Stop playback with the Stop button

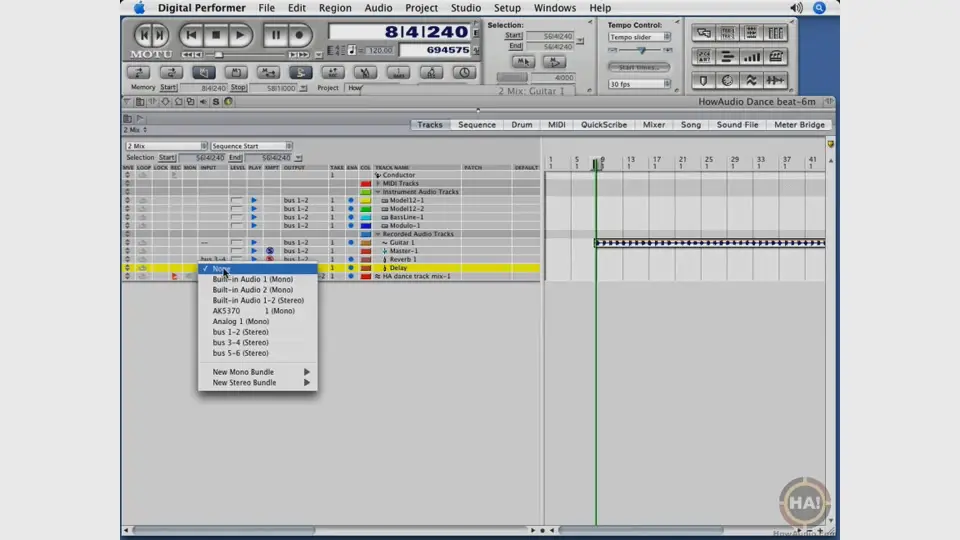click(x=216, y=35)
